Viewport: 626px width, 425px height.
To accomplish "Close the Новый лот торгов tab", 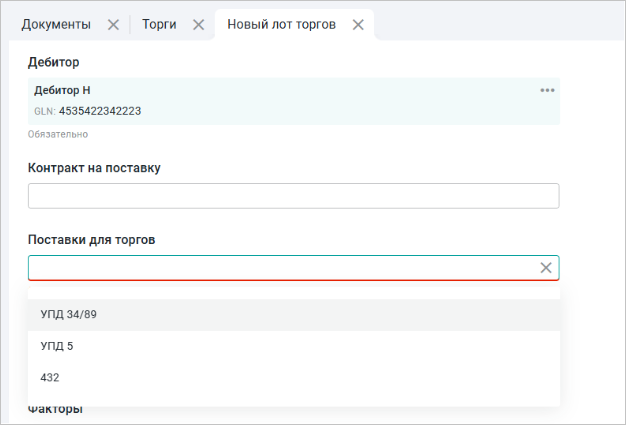I will [x=358, y=24].
